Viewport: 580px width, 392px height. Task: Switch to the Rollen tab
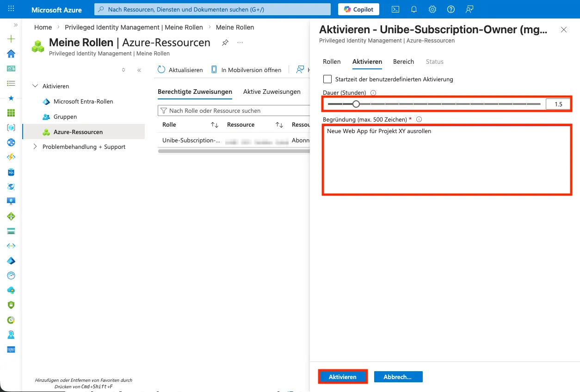point(332,61)
